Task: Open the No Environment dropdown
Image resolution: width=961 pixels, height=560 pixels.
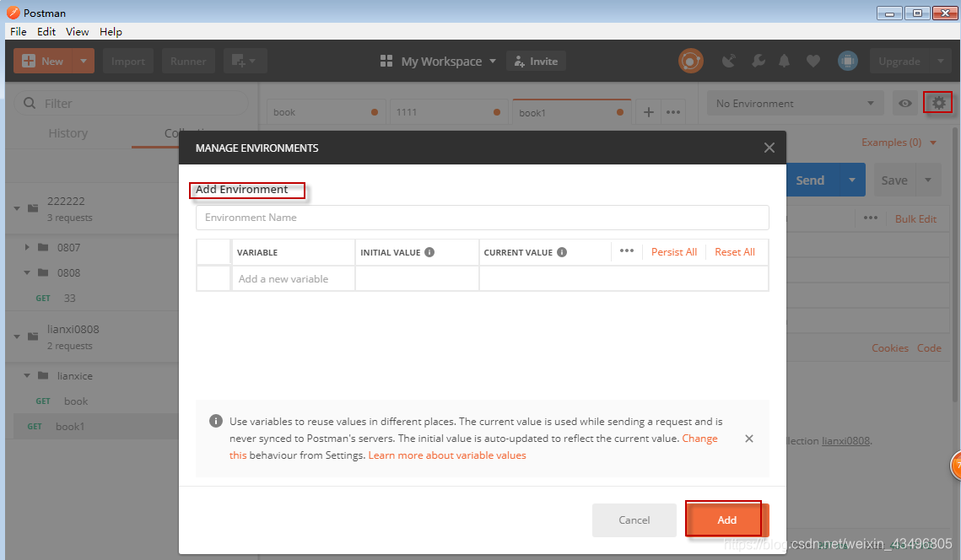Action: click(796, 103)
